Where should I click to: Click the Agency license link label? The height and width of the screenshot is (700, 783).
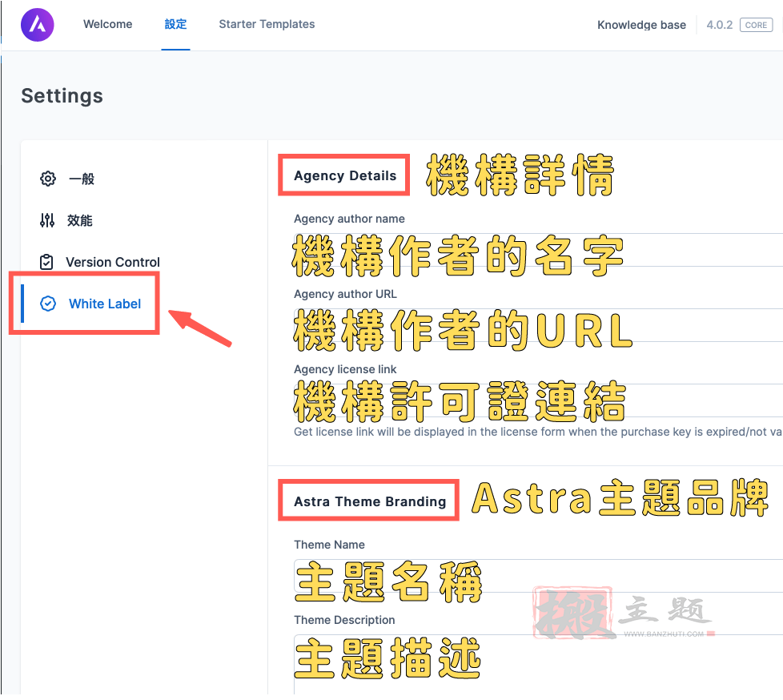[345, 369]
